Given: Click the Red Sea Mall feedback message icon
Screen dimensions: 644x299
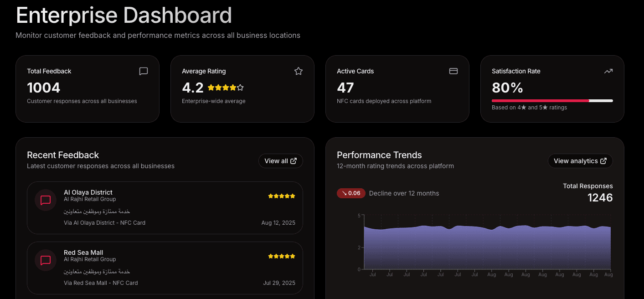Looking at the screenshot, I should (45, 260).
